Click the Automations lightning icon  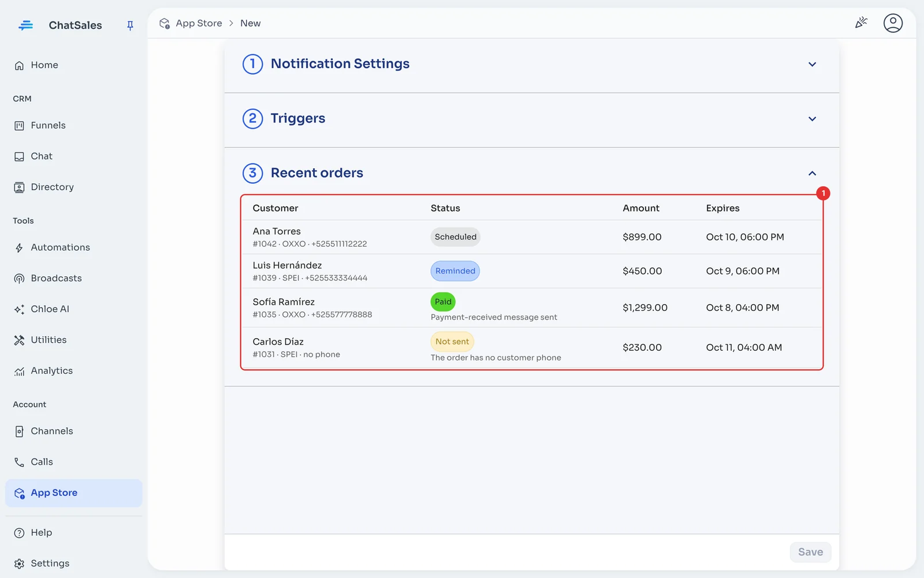coord(19,248)
